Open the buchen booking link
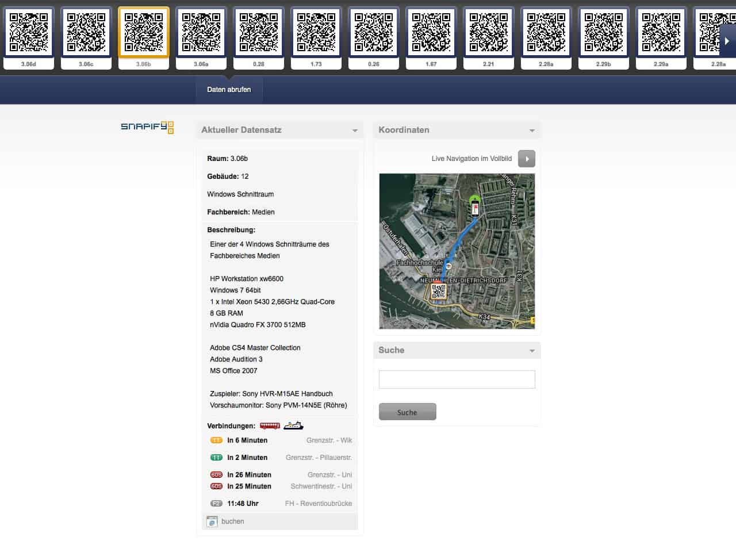736x560 pixels. (233, 521)
